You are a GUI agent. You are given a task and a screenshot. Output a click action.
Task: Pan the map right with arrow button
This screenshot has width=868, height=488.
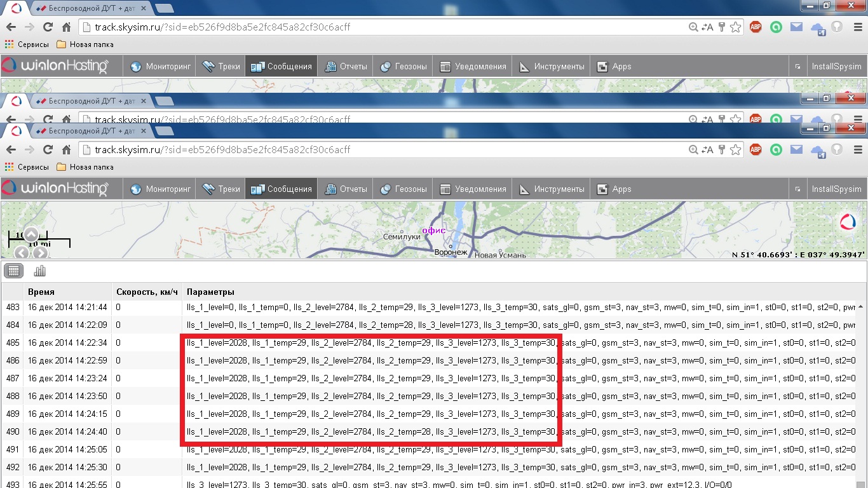[40, 252]
